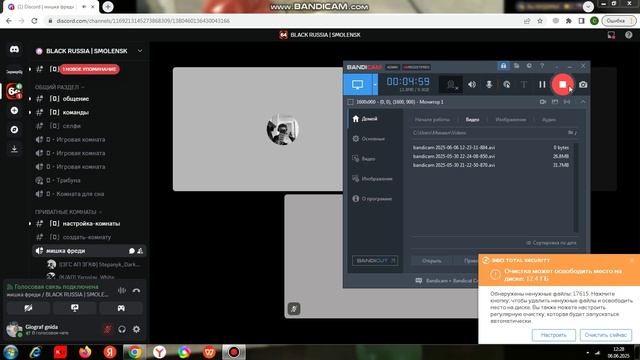
Task: Join the Tribune stage channel
Action: coord(89,180)
